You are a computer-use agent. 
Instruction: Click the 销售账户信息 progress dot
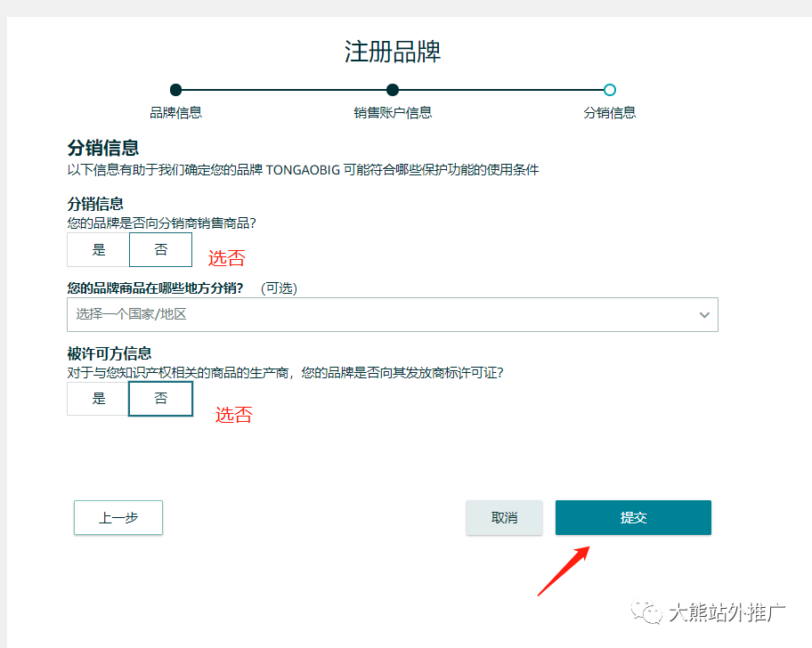click(x=393, y=90)
